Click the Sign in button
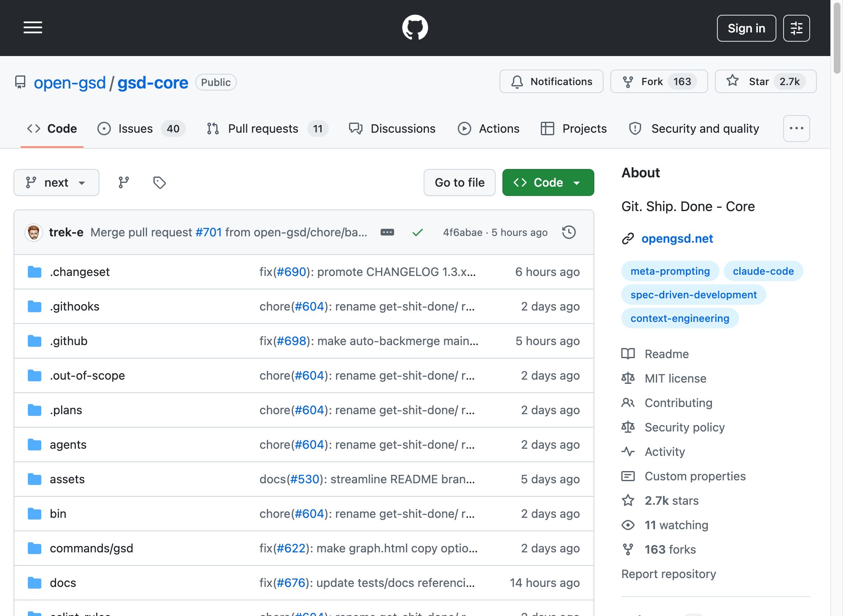 746,28
